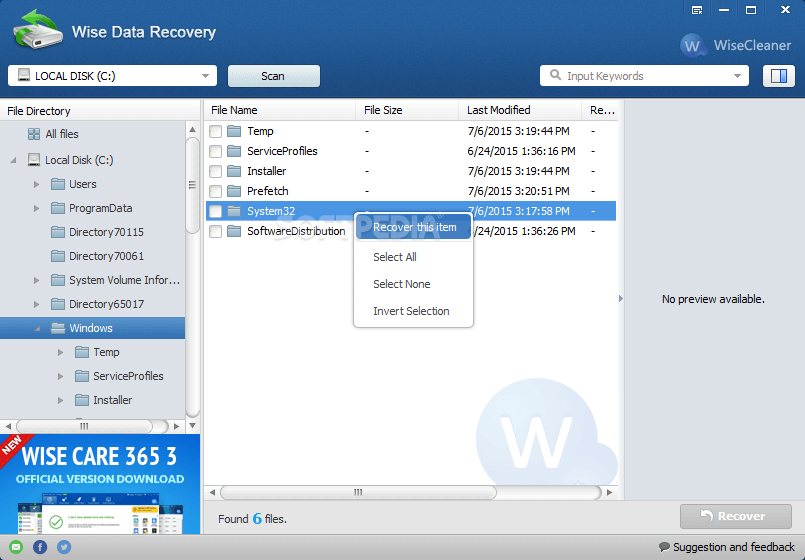Check the ServiceProfiles folder checkbox
Image resolution: width=805 pixels, height=560 pixels.
pos(215,151)
